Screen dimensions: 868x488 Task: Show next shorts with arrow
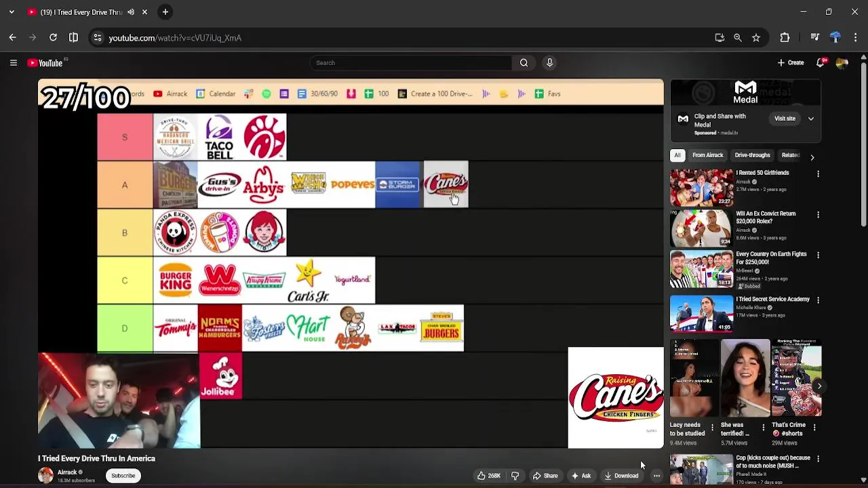tap(819, 386)
